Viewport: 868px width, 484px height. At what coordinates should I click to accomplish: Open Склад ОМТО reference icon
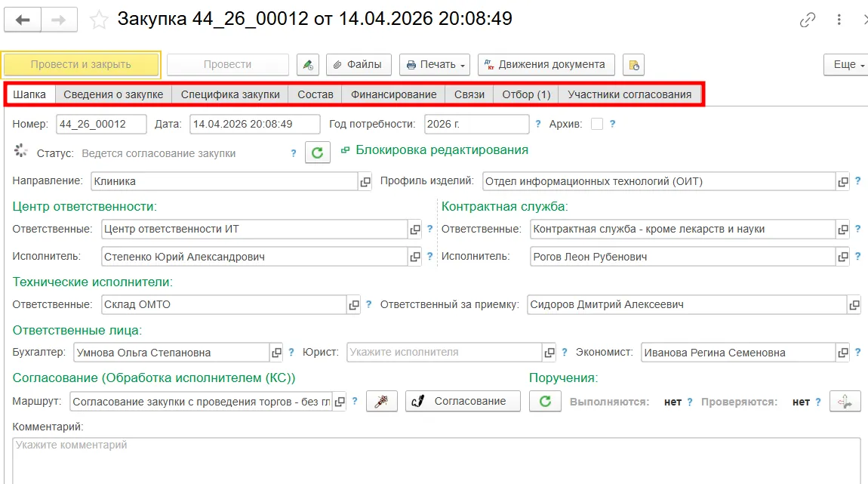[353, 305]
